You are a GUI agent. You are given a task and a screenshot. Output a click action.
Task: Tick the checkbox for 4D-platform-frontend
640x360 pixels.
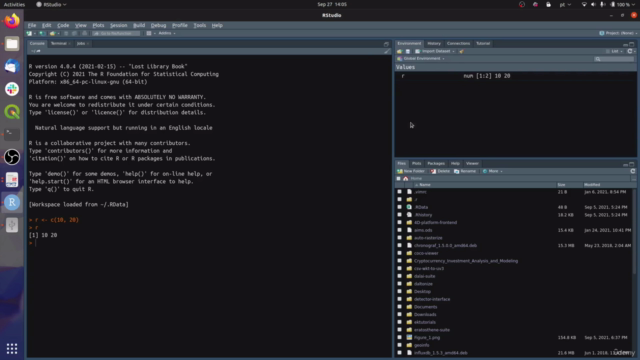(x=400, y=222)
